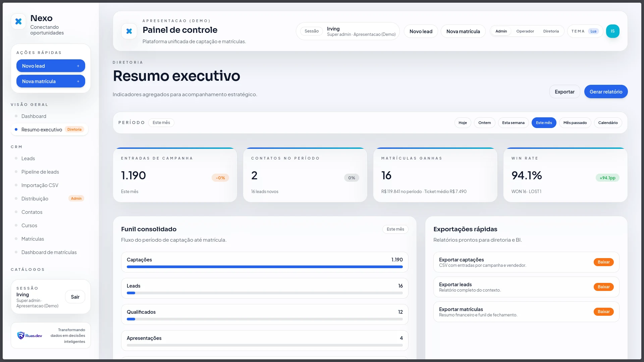This screenshot has width=644, height=362.
Task: Click the Ruas.dev logo
Action: pyautogui.click(x=30, y=336)
